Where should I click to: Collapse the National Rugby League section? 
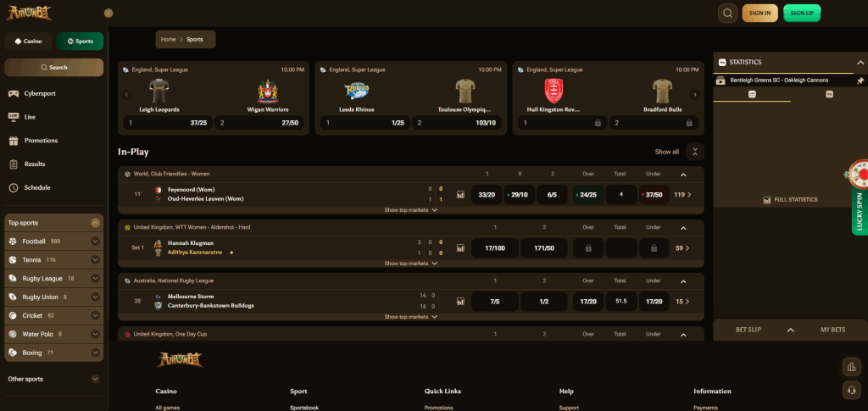[683, 281]
